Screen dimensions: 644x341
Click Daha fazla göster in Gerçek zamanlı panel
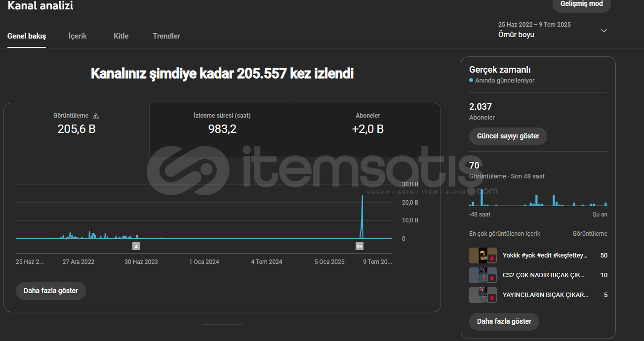[504, 321]
